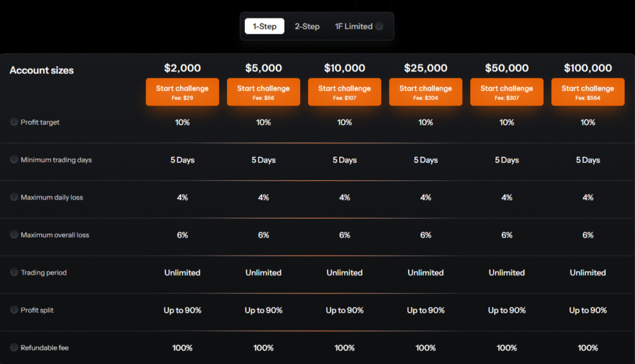The height and width of the screenshot is (364, 635).
Task: Open the Refundable fee info icon
Action: [14, 348]
